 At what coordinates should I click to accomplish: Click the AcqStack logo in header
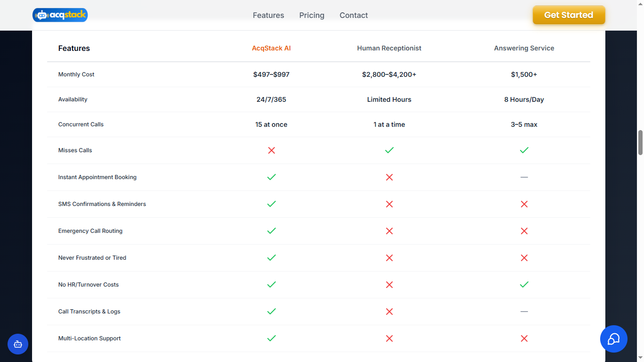60,15
